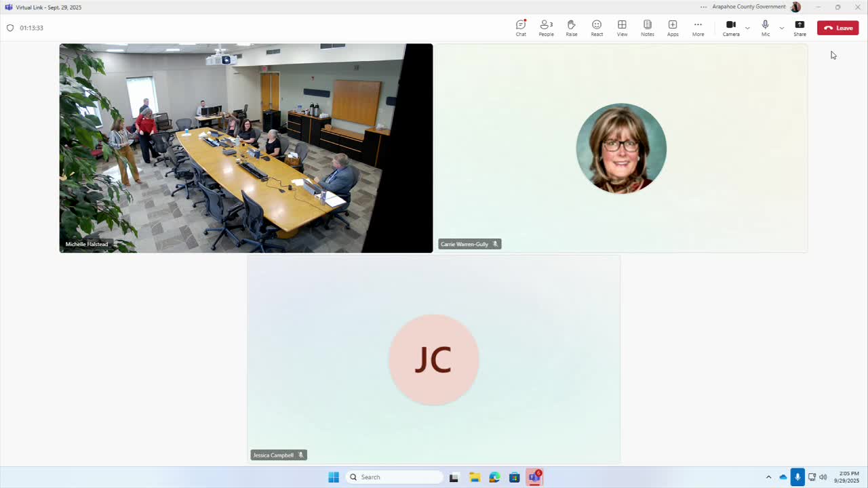Toggle the Camera on or off
868x488 pixels.
pos(731,28)
